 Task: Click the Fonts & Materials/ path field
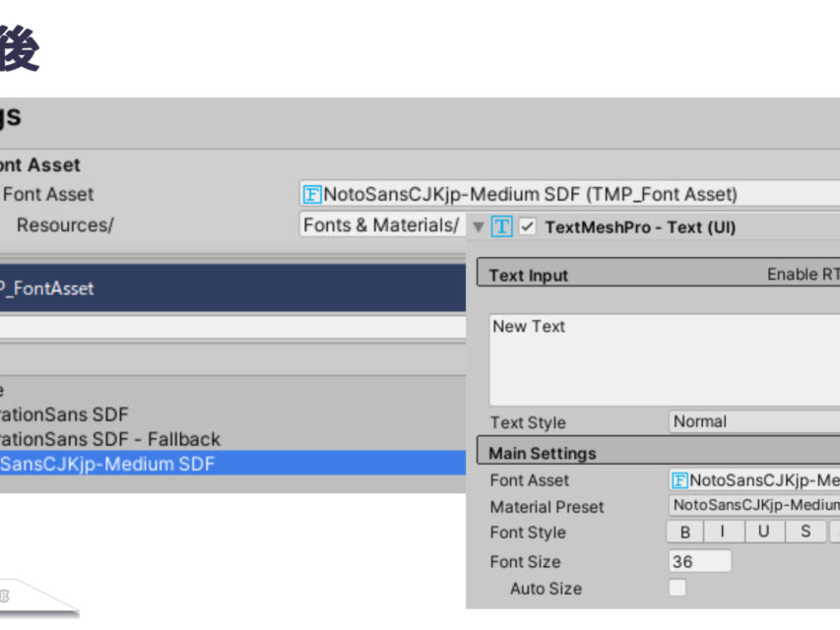pyautogui.click(x=382, y=225)
